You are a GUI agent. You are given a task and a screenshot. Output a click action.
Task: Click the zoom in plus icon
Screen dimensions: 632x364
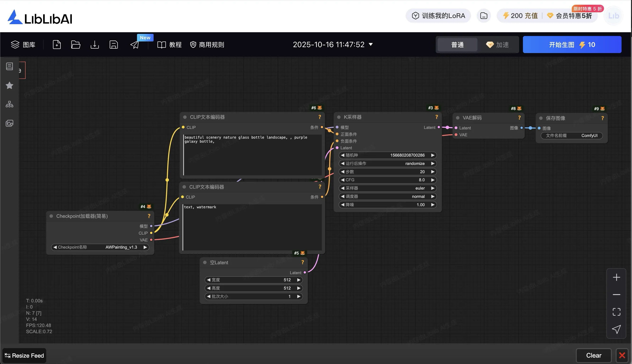coord(616,277)
